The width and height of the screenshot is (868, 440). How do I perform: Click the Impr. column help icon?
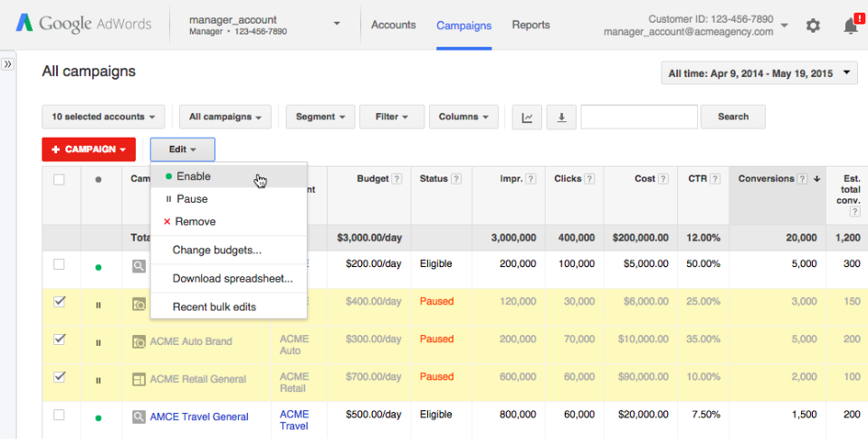point(531,178)
